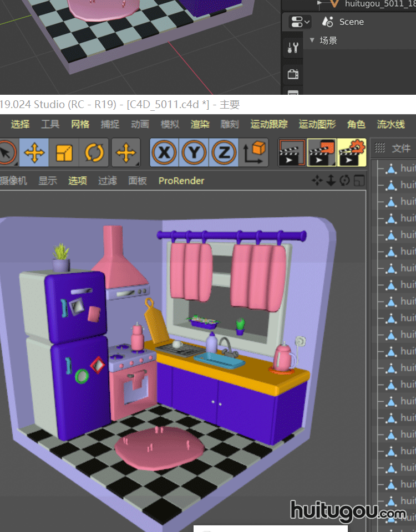Select the Rotate tool
This screenshot has width=416, height=532.
coord(94,153)
